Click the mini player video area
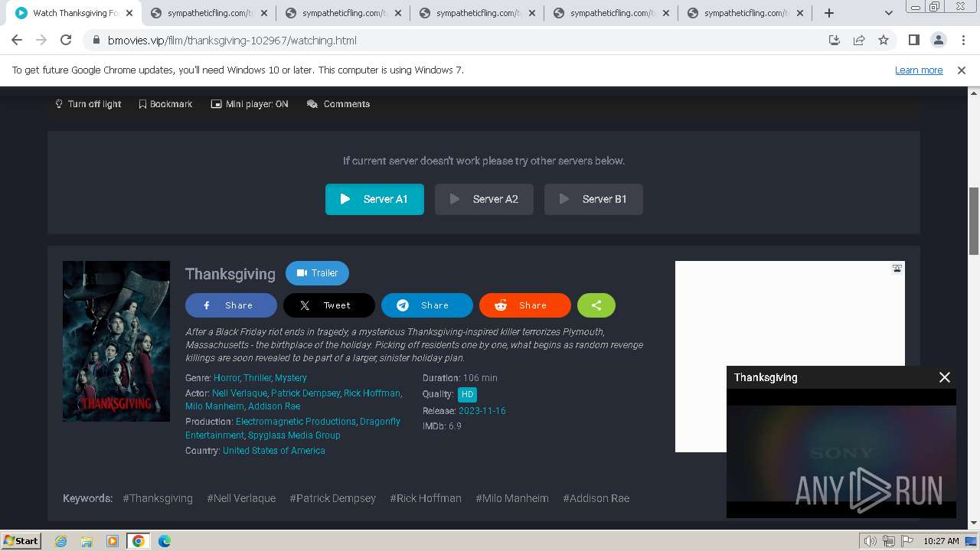This screenshot has width=980, height=551. pos(841,453)
